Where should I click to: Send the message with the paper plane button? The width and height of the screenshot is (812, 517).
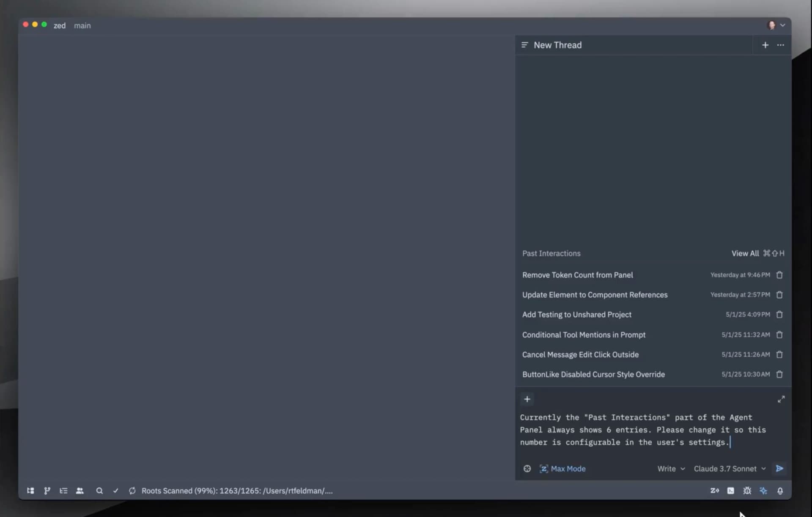(x=779, y=468)
